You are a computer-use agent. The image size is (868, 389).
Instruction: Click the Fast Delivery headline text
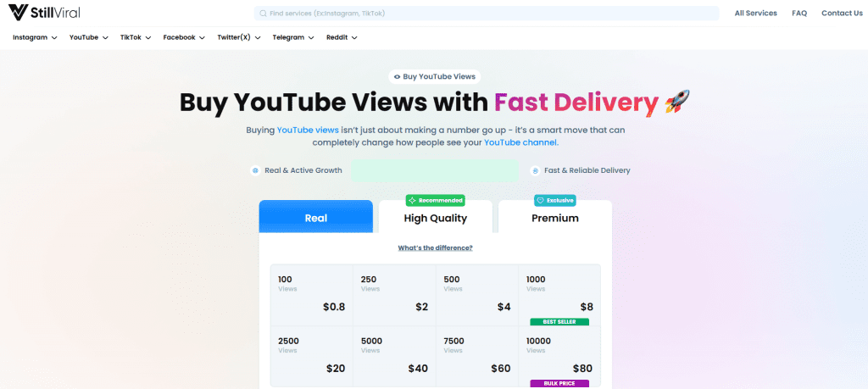pos(576,103)
